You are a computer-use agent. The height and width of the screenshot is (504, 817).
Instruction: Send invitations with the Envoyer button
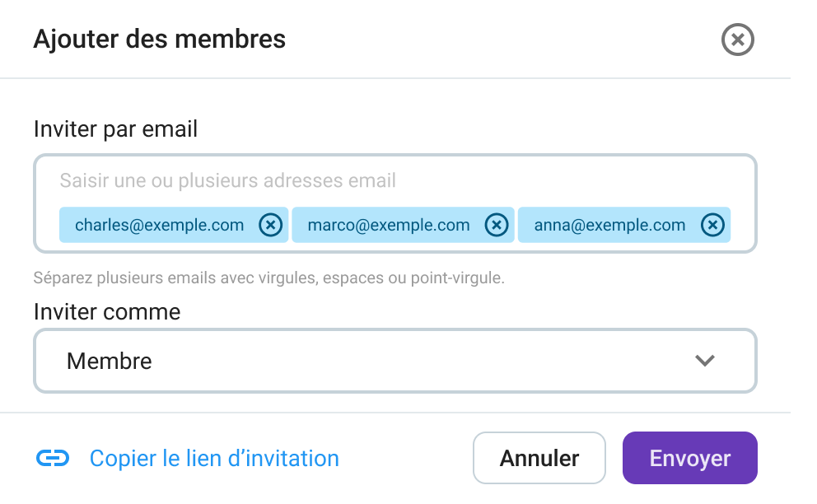[x=689, y=459]
